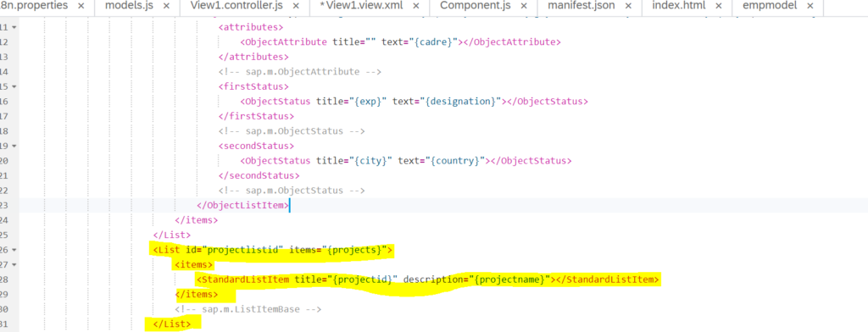Fold the projectlistid List block arrow
Viewport: 868px width, 332px height.
point(14,250)
